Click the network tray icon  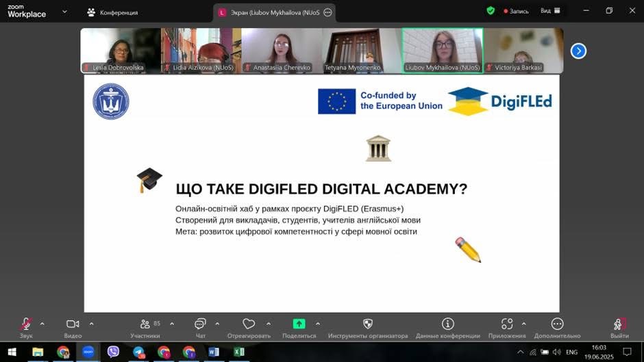[x=533, y=352]
